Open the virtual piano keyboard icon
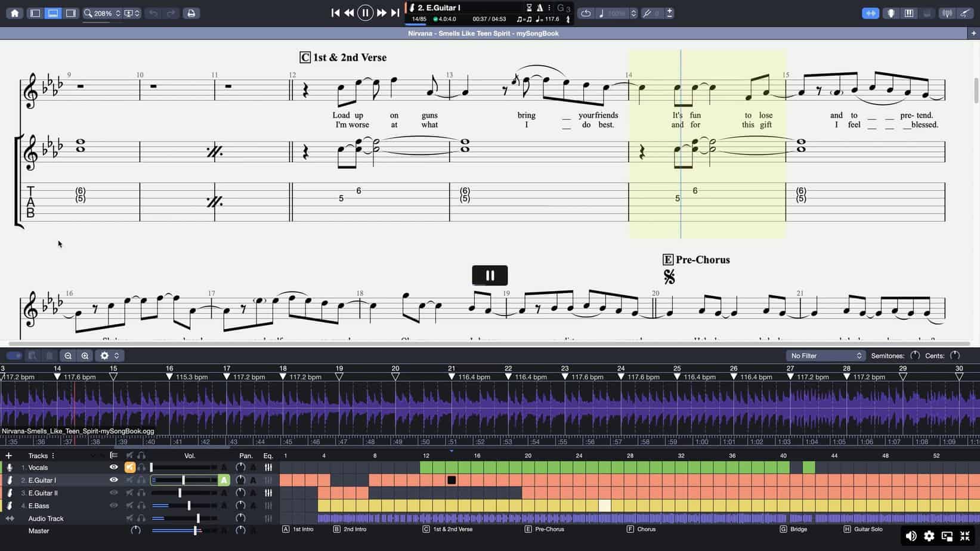 (x=908, y=13)
